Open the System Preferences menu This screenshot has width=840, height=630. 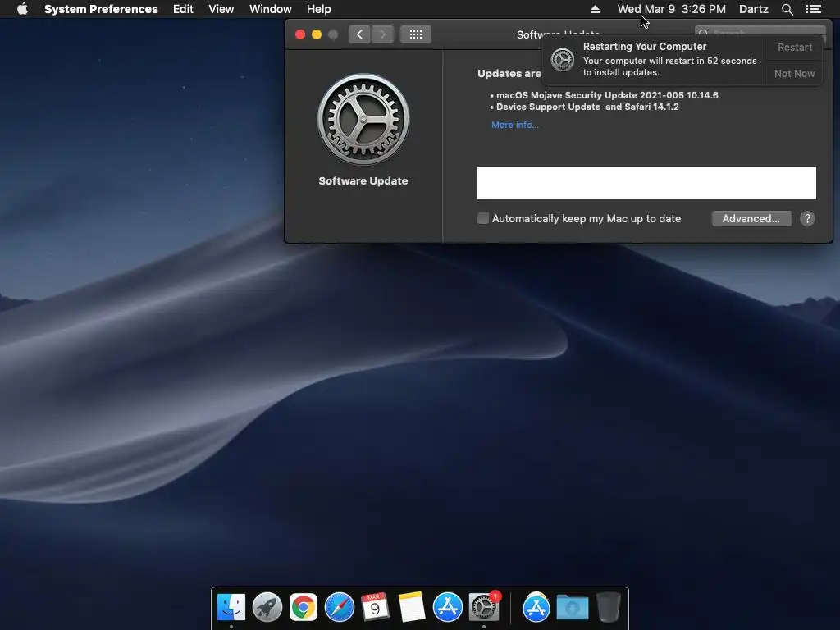(101, 9)
